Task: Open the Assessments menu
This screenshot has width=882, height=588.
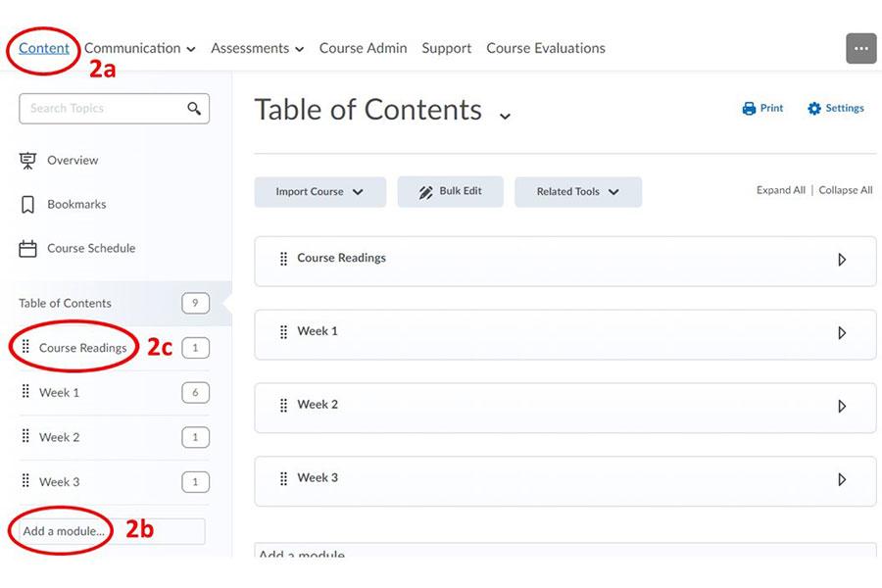Action: pos(257,48)
